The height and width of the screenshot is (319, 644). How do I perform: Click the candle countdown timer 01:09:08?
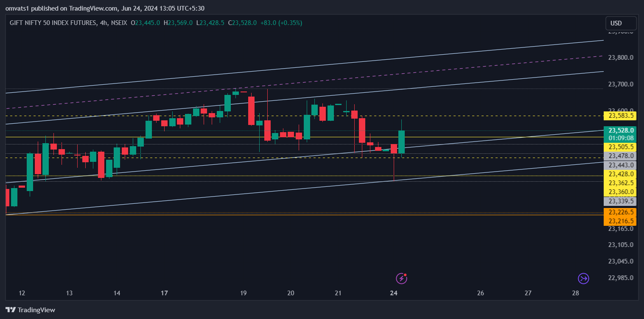tap(621, 138)
